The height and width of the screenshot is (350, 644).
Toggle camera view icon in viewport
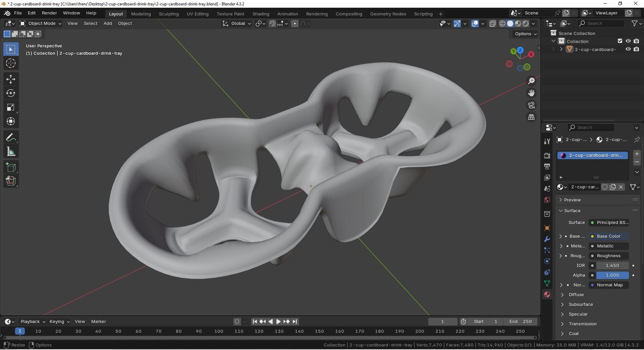click(x=531, y=105)
